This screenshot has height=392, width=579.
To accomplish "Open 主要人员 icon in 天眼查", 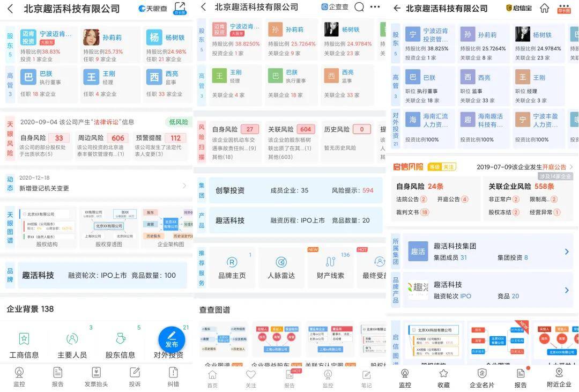I will pyautogui.click(x=72, y=345).
